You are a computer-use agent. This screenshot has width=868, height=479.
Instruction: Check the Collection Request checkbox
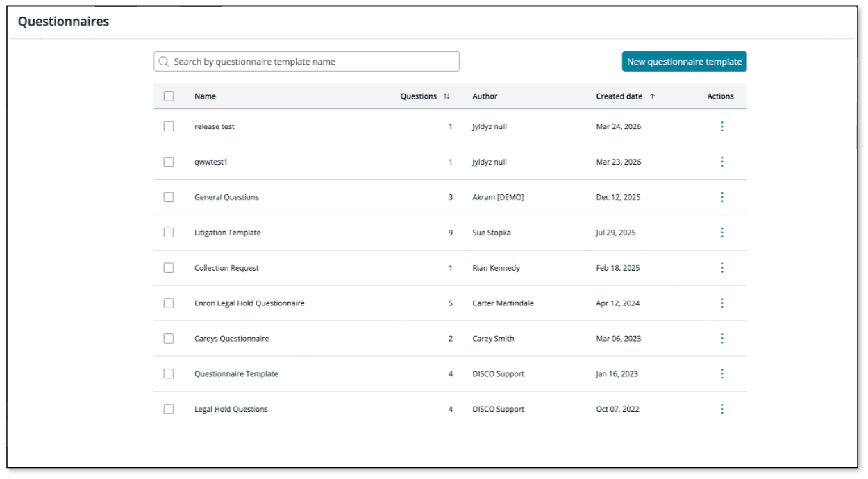pyautogui.click(x=169, y=268)
